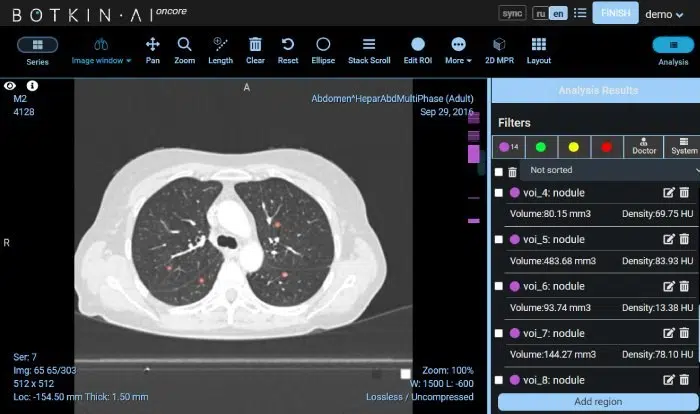This screenshot has width=700, height=414.
Task: Clear annotations with the Clear tool
Action: [x=255, y=51]
